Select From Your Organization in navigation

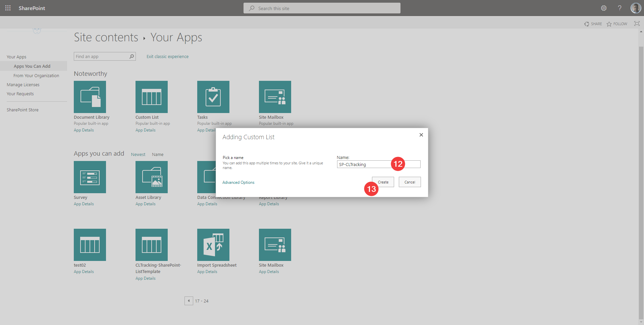(x=36, y=76)
